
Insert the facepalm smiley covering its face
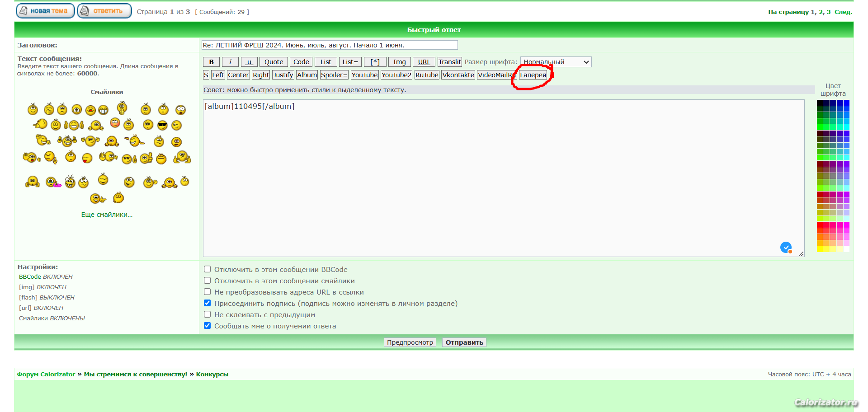point(49,109)
